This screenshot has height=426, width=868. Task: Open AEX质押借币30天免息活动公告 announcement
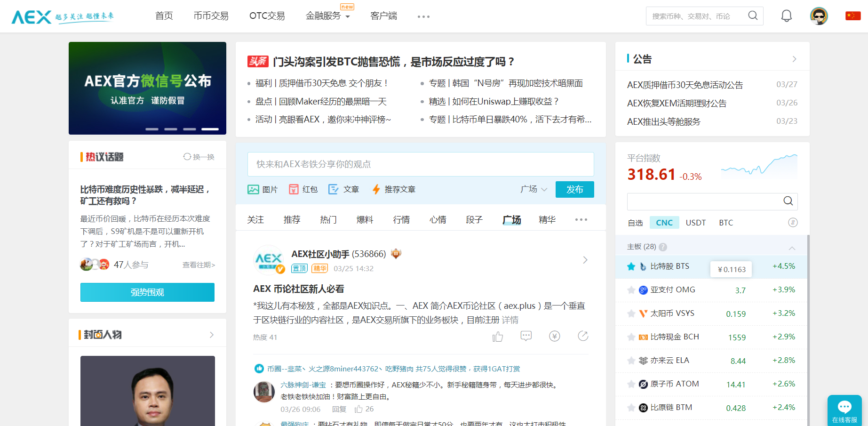tap(685, 85)
